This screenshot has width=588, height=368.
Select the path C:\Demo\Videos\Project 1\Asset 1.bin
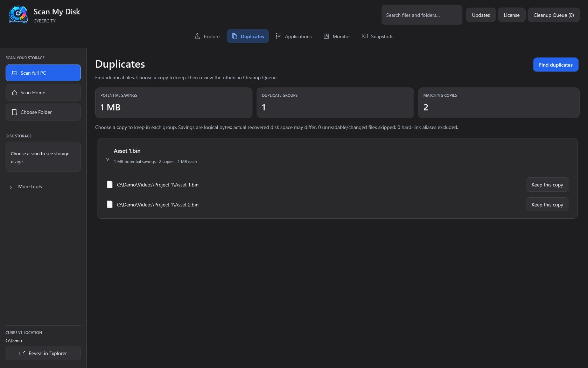[157, 185]
